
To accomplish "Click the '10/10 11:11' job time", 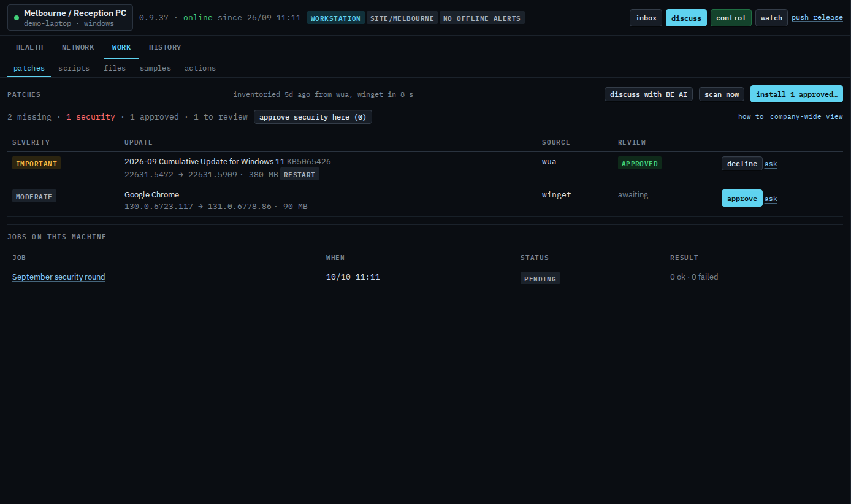I will tap(353, 277).
